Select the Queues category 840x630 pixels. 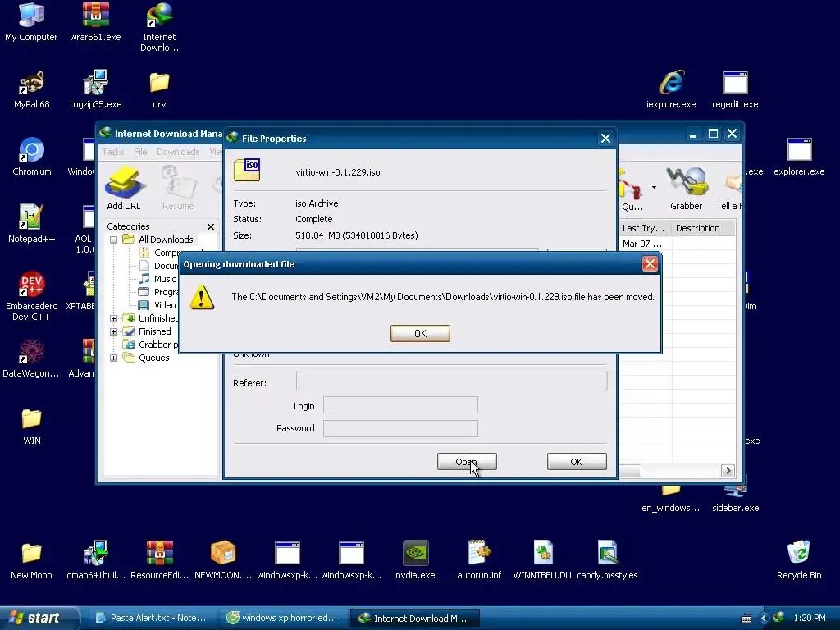point(153,358)
